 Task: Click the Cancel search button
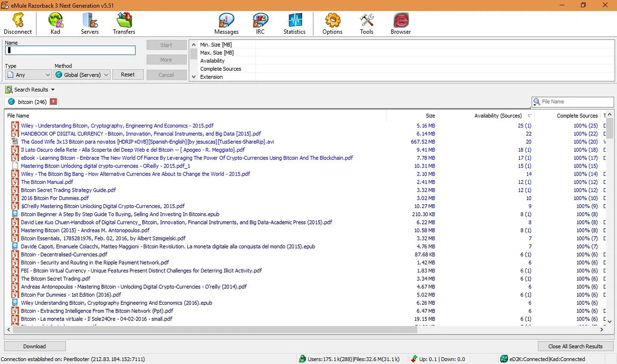[166, 75]
